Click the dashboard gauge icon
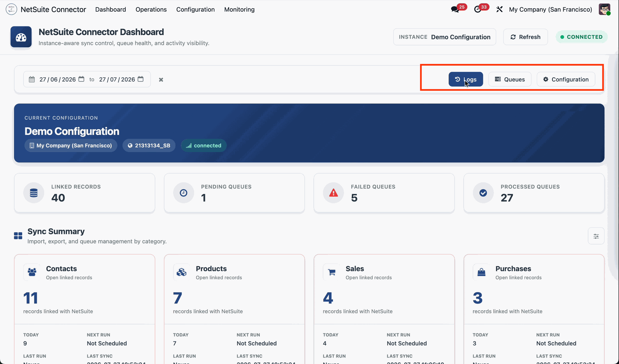Screen dimensions: 619x364 (x=21, y=37)
